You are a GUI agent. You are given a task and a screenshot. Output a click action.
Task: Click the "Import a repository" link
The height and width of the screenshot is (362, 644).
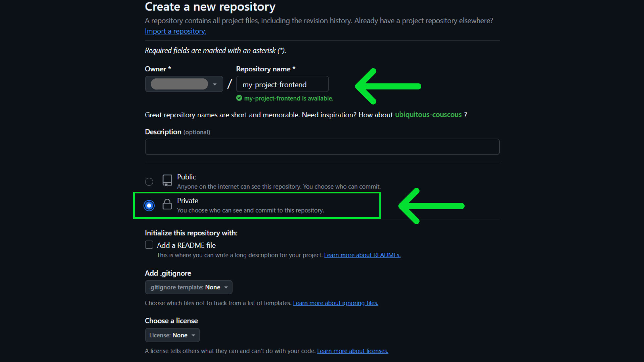tap(175, 31)
